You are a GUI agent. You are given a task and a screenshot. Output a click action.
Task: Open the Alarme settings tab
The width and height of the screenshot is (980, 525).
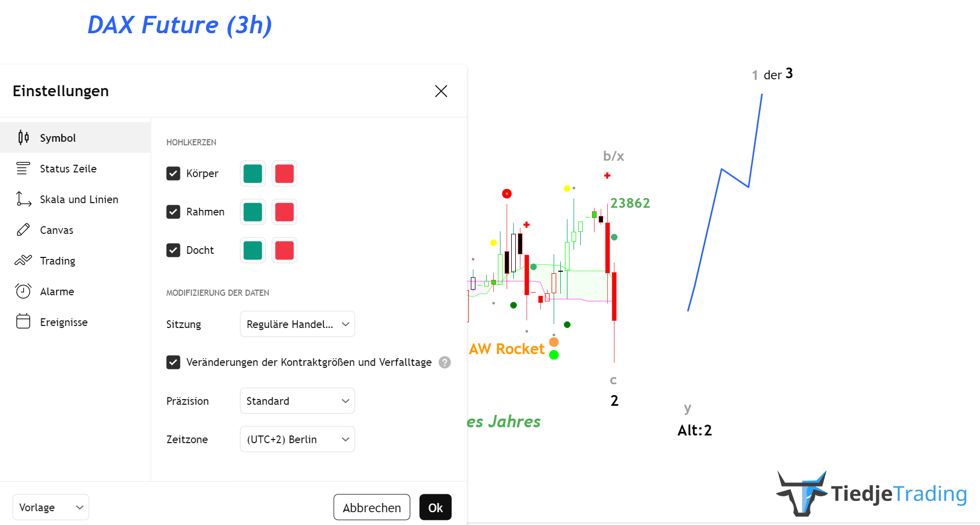57,292
